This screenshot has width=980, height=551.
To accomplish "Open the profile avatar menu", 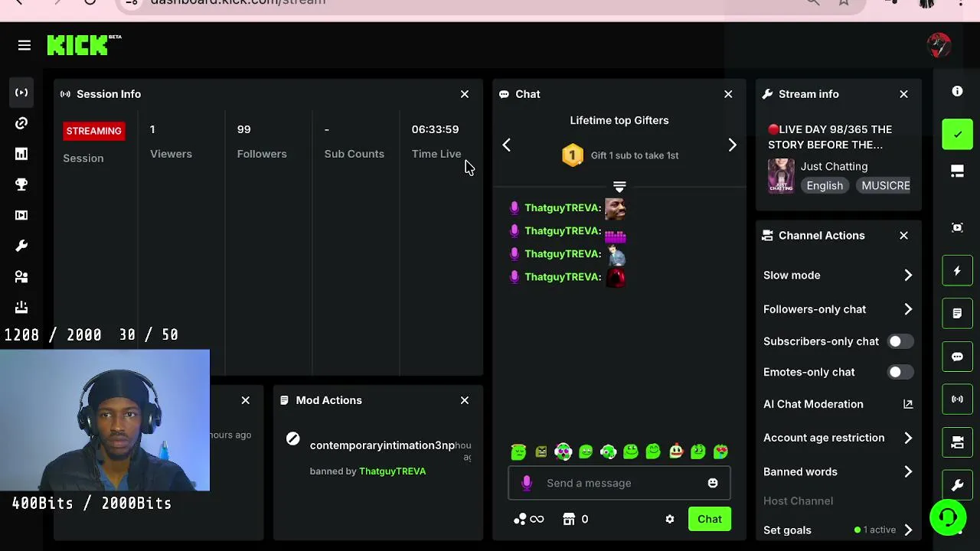I will 939,45.
